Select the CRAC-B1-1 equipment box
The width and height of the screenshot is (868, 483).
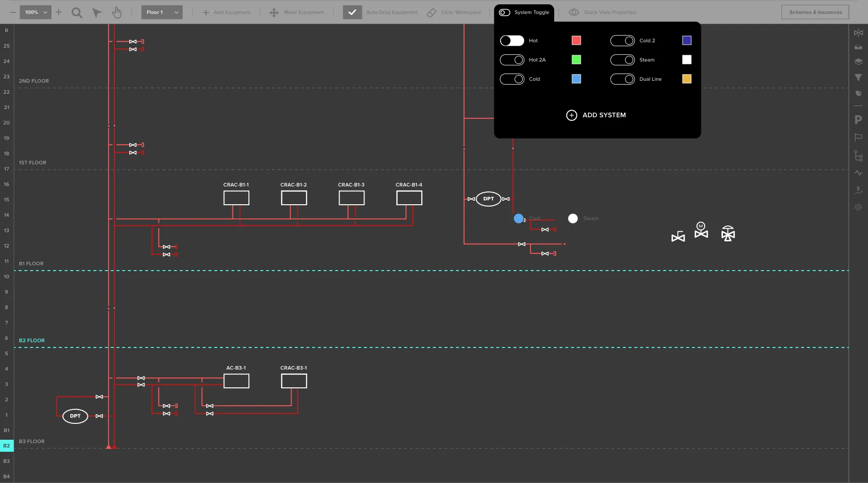(236, 198)
